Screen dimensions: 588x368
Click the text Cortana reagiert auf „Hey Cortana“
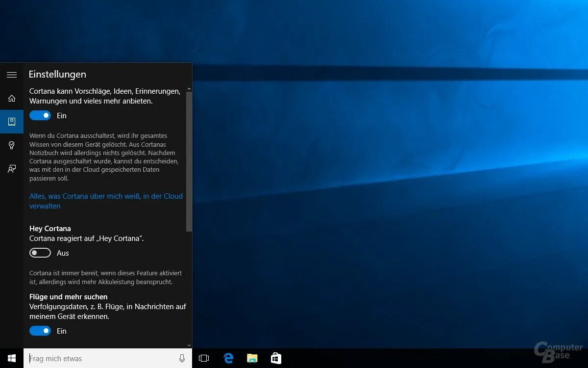coord(87,238)
